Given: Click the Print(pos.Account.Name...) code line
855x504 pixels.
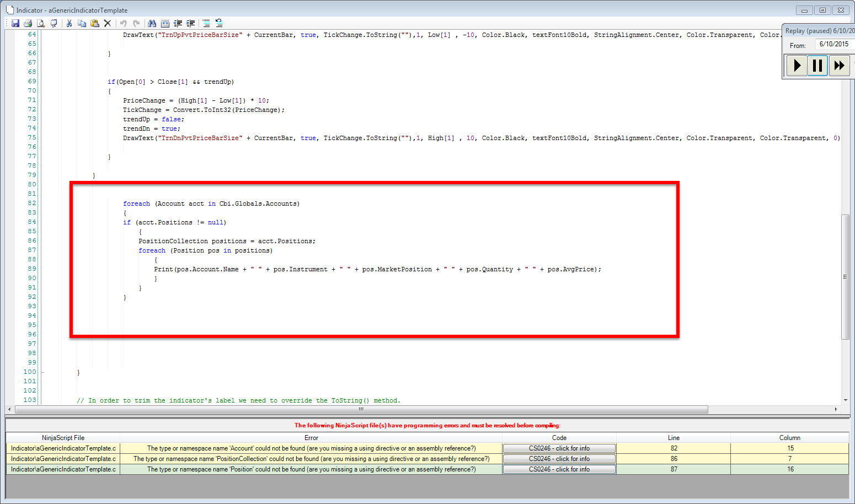Looking at the screenshot, I should 377,270.
